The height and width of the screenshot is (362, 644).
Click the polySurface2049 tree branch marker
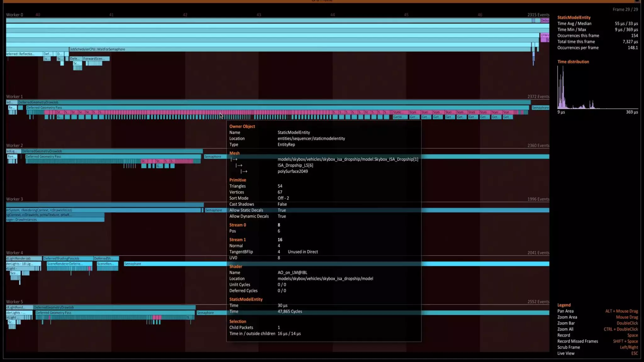(x=244, y=172)
